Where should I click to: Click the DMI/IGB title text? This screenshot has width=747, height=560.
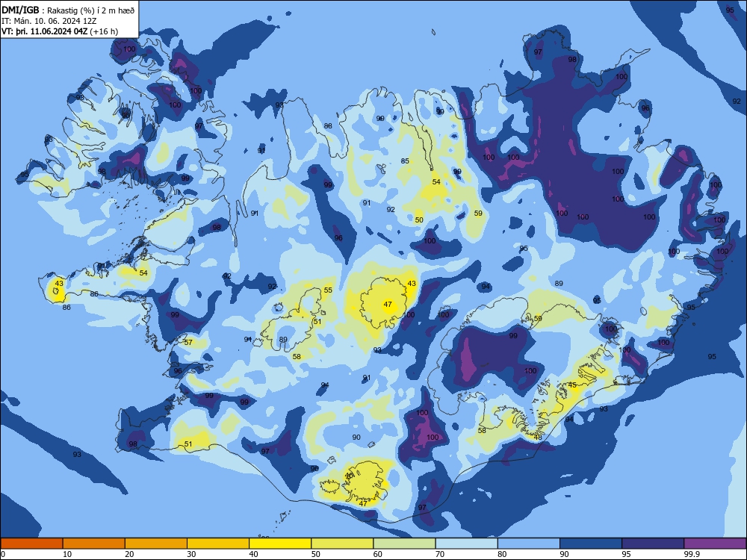20,10
